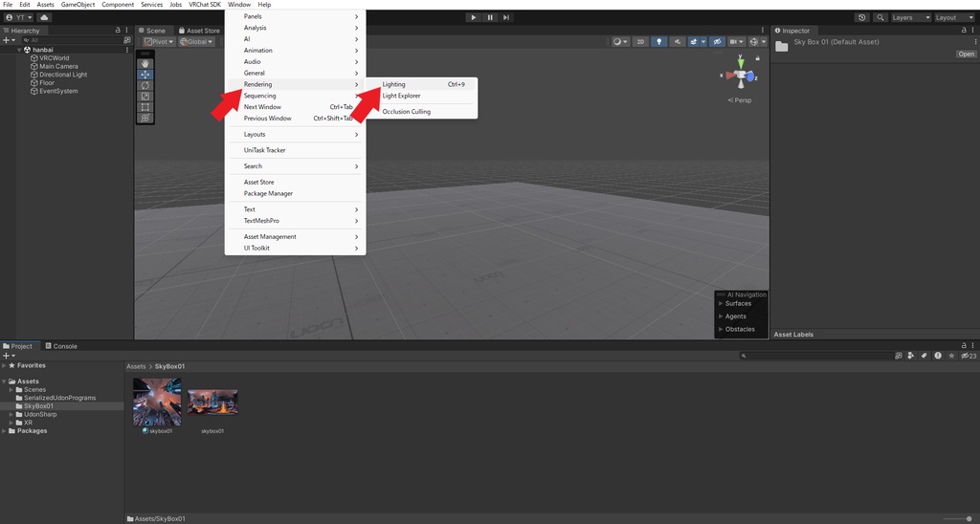
Task: Toggle Scene effects (skybox, fog)
Action: point(693,42)
